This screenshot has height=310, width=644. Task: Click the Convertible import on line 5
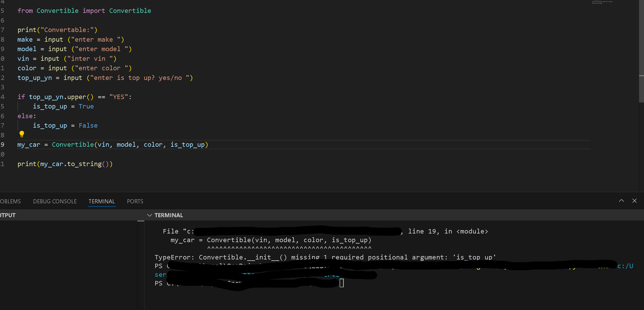(130, 10)
